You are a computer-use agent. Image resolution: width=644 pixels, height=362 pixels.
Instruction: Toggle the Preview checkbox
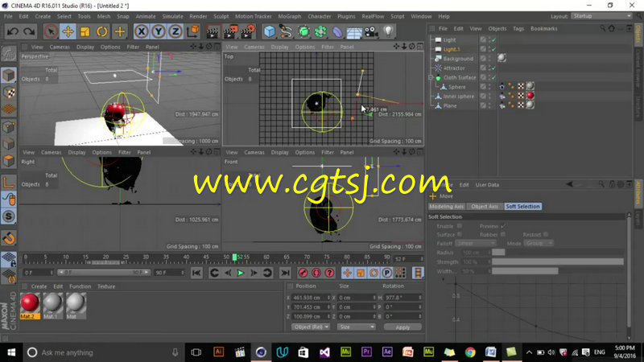(502, 226)
